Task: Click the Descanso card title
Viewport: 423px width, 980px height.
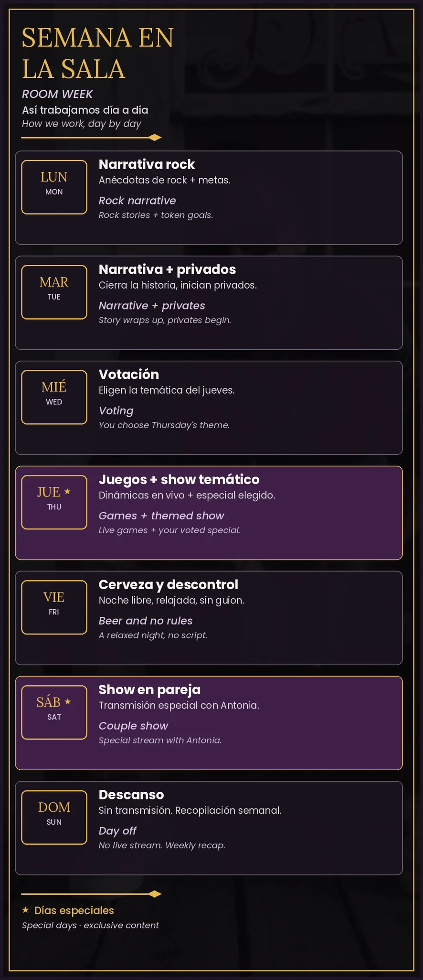Action: [x=131, y=795]
